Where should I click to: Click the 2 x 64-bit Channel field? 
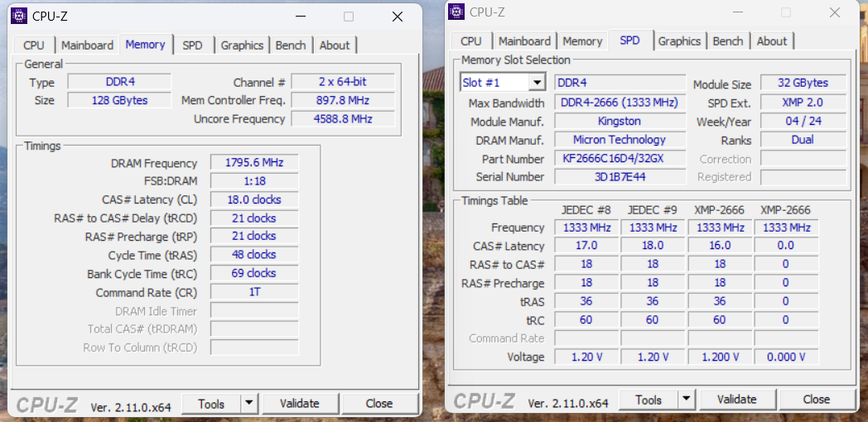pyautogui.click(x=343, y=82)
